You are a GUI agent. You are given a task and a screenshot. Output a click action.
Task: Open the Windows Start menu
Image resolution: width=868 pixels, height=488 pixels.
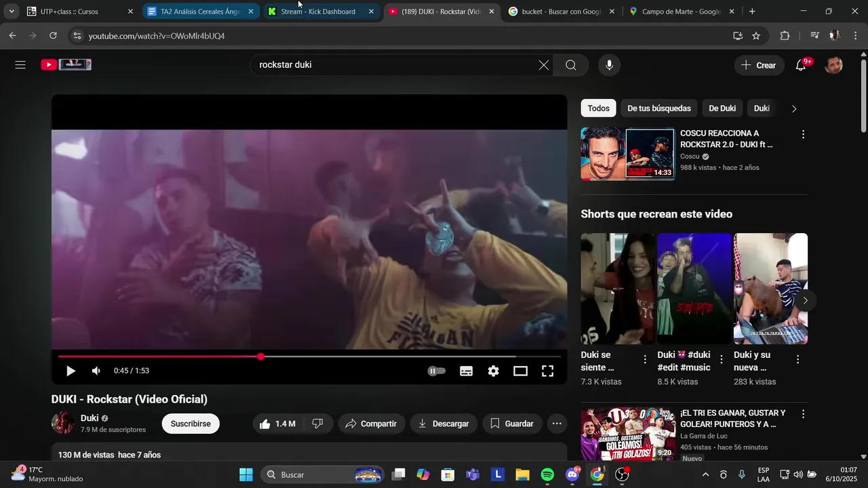click(x=246, y=474)
